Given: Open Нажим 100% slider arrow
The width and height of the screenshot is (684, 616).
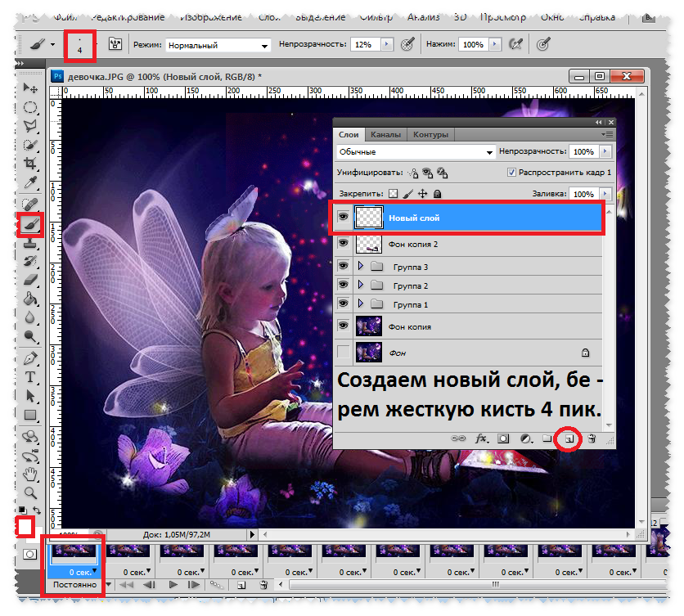Looking at the screenshot, I should tap(495, 44).
